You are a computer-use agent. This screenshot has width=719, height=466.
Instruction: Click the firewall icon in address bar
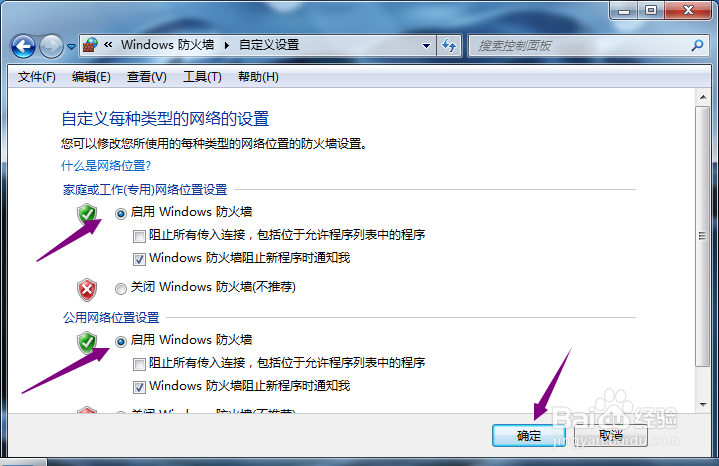point(90,45)
